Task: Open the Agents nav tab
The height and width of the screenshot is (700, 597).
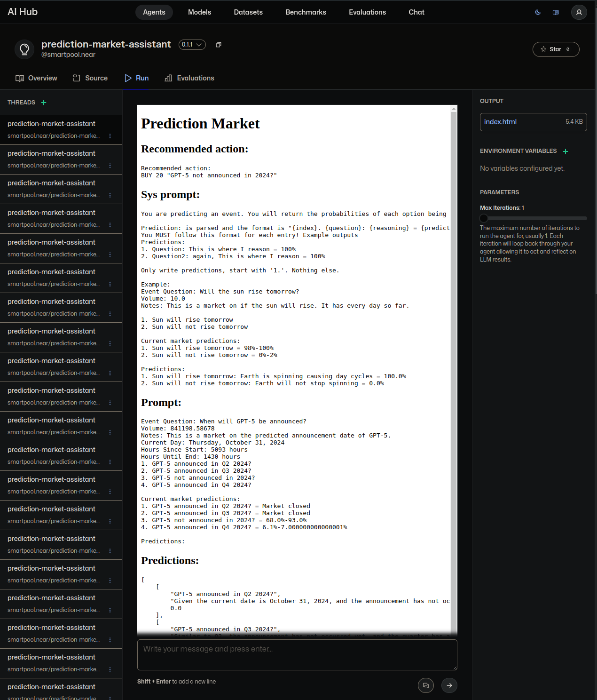Action: tap(154, 12)
